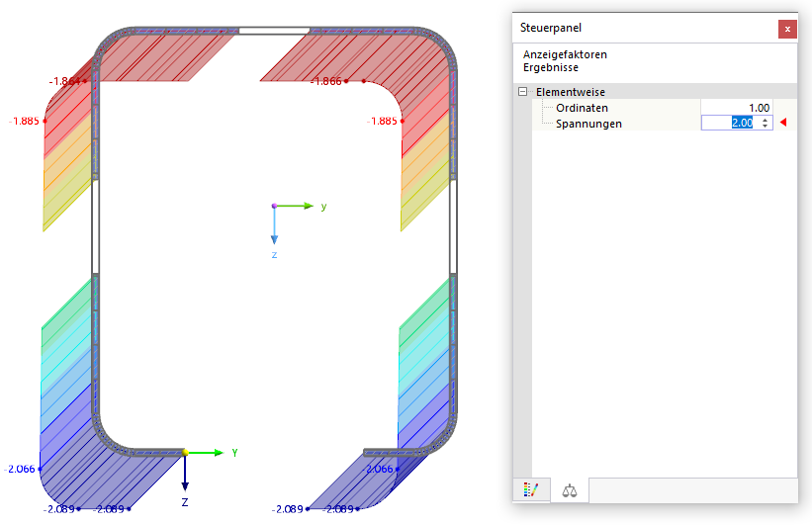Image resolution: width=812 pixels, height=525 pixels.
Task: Collapse the Elementweise tree group
Action: pos(523,92)
